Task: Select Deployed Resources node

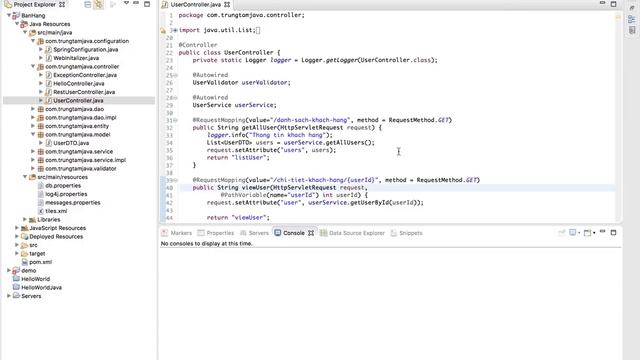Action: (56, 237)
